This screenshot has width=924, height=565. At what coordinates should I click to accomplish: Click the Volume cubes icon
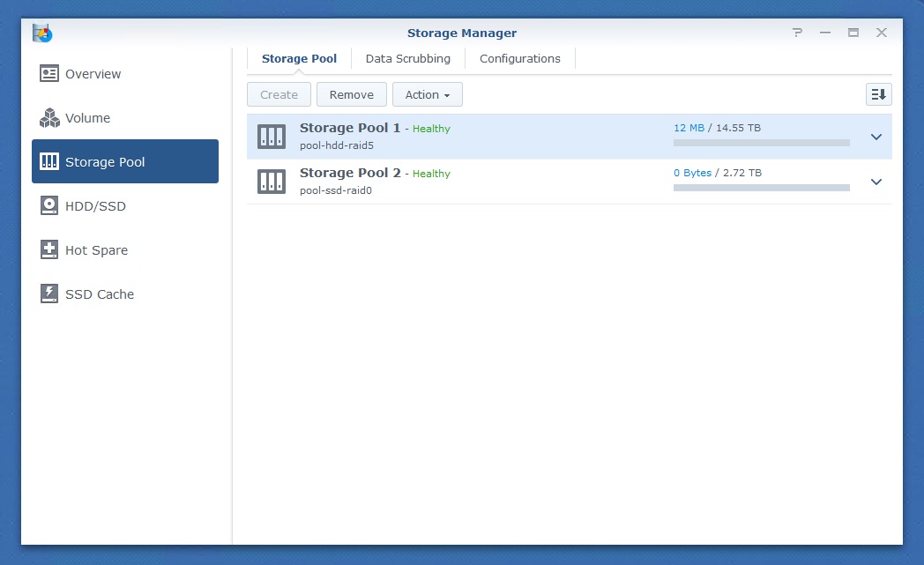[x=49, y=118]
